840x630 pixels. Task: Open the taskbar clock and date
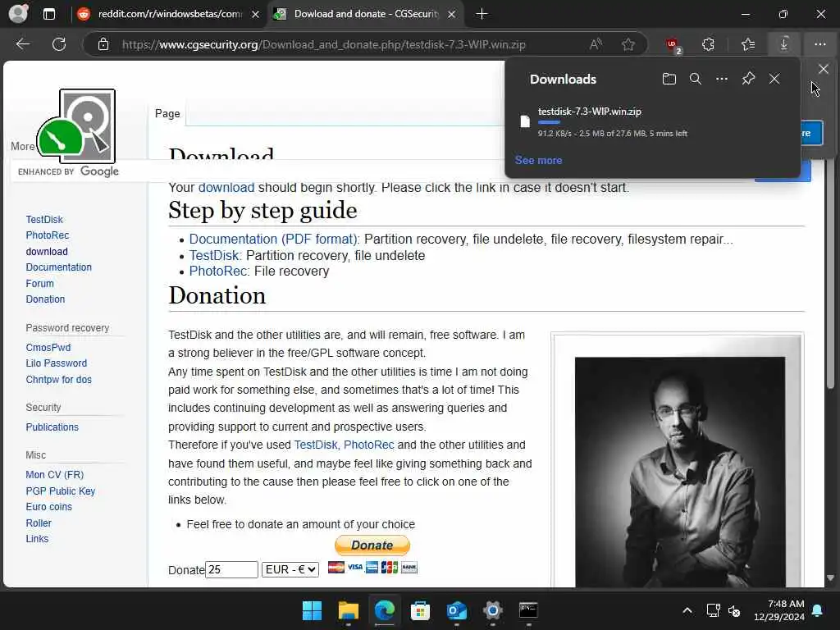(779, 610)
